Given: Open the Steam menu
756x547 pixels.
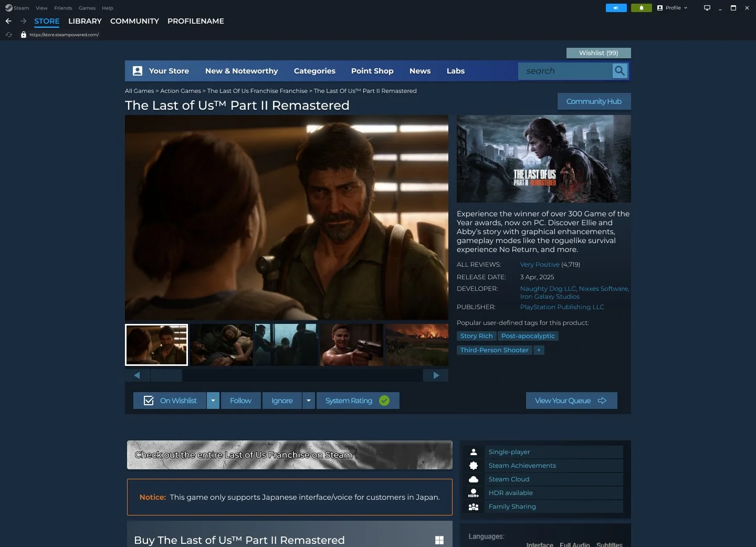Looking at the screenshot, I should [x=22, y=8].
